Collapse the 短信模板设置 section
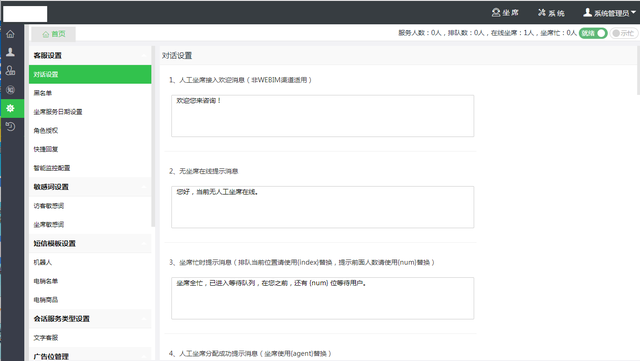The width and height of the screenshot is (640, 361). pyautogui.click(x=144, y=243)
